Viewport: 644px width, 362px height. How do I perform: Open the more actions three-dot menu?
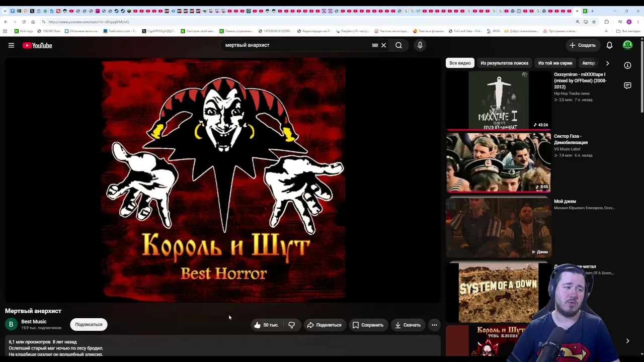[434, 325]
